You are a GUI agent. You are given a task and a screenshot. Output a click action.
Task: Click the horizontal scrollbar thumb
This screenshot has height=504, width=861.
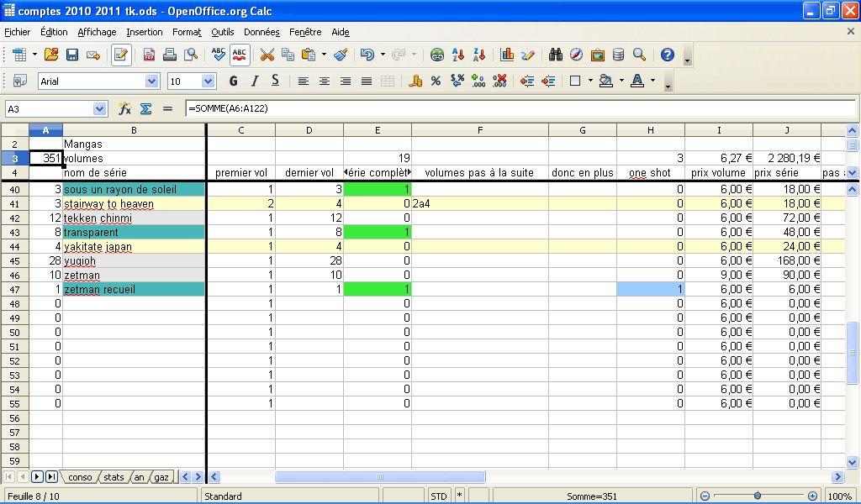tap(380, 477)
